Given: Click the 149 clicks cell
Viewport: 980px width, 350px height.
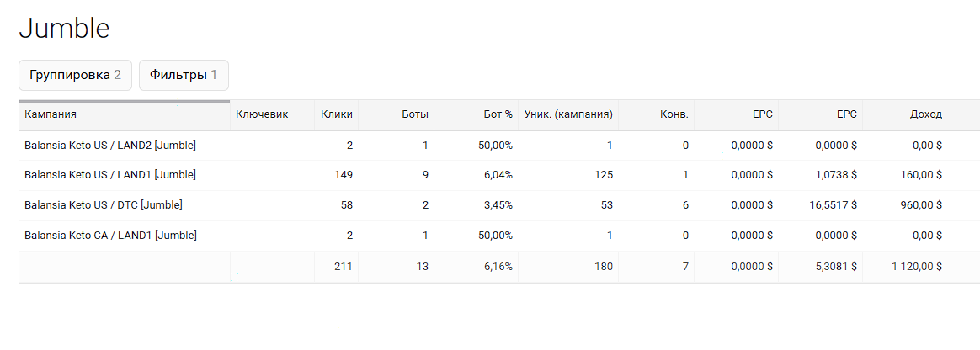Looking at the screenshot, I should pos(344,175).
